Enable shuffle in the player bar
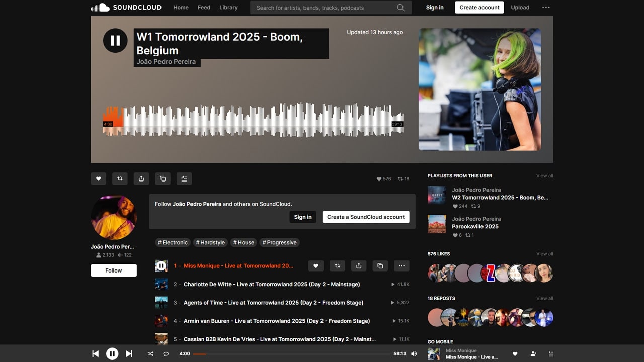Screen dimensions: 644x362 click(150, 353)
